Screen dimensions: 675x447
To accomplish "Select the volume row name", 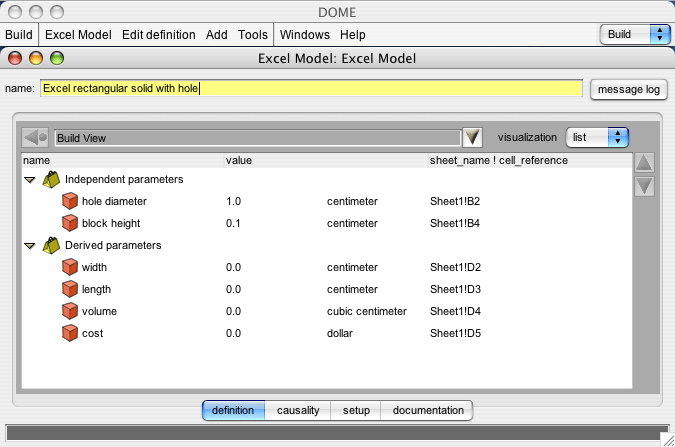I will (x=99, y=311).
